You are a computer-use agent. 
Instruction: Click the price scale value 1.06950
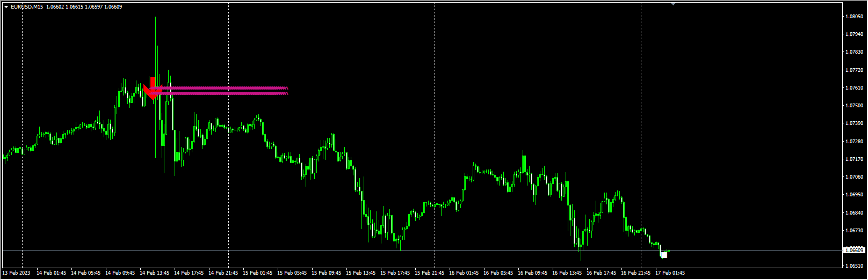pos(854,195)
